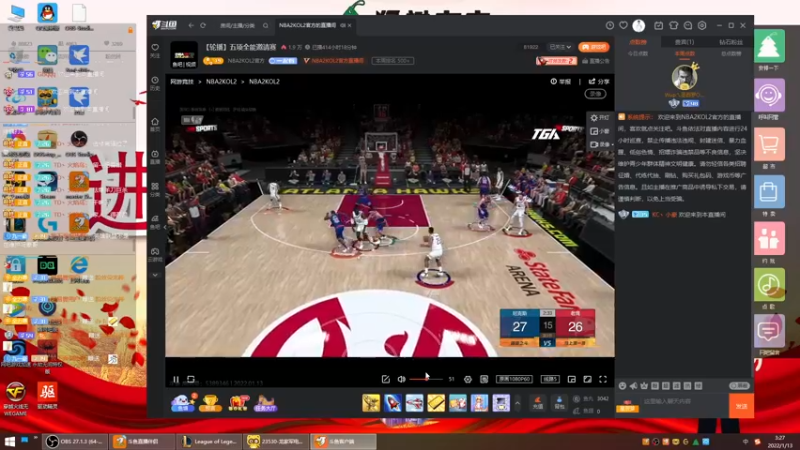Adjust the red volume slider in player
The height and width of the screenshot is (450, 800).
pyautogui.click(x=426, y=379)
